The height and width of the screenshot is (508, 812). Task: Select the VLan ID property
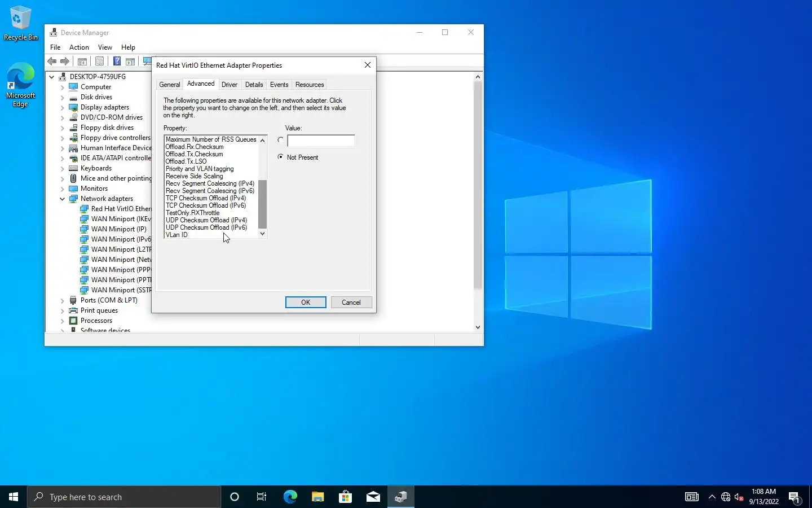point(177,235)
